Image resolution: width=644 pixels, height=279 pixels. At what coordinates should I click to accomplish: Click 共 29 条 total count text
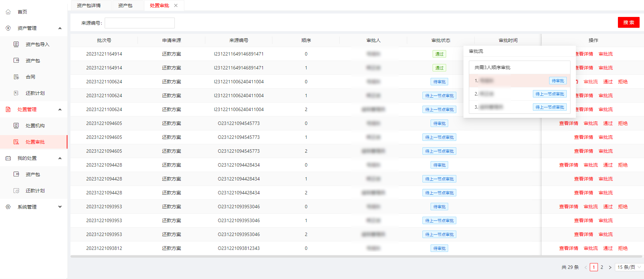[x=570, y=267]
